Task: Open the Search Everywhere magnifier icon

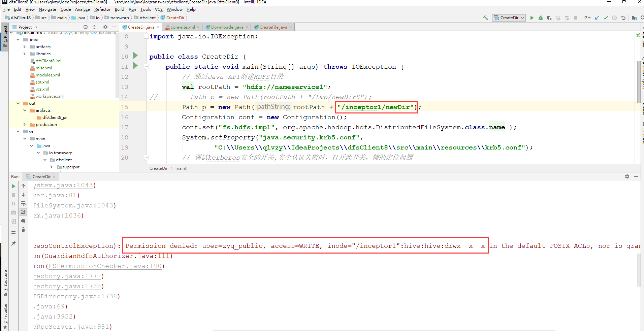Action: tap(642, 18)
